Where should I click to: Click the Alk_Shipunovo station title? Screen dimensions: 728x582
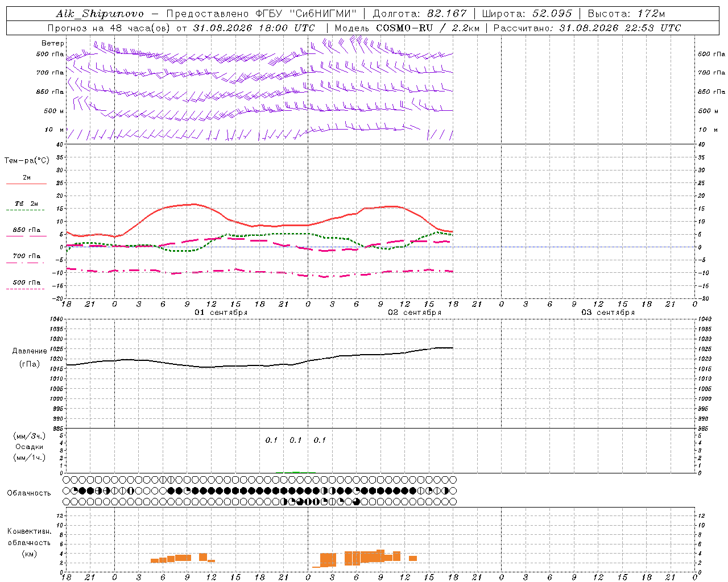tap(100, 14)
